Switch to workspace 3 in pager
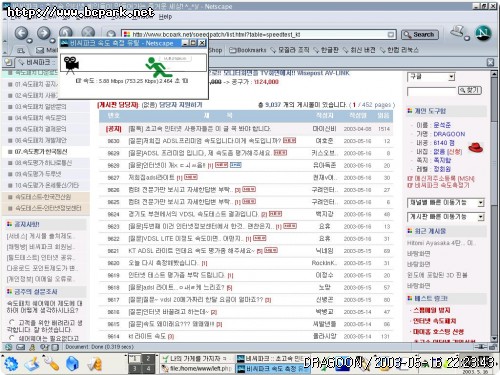 [135, 368]
